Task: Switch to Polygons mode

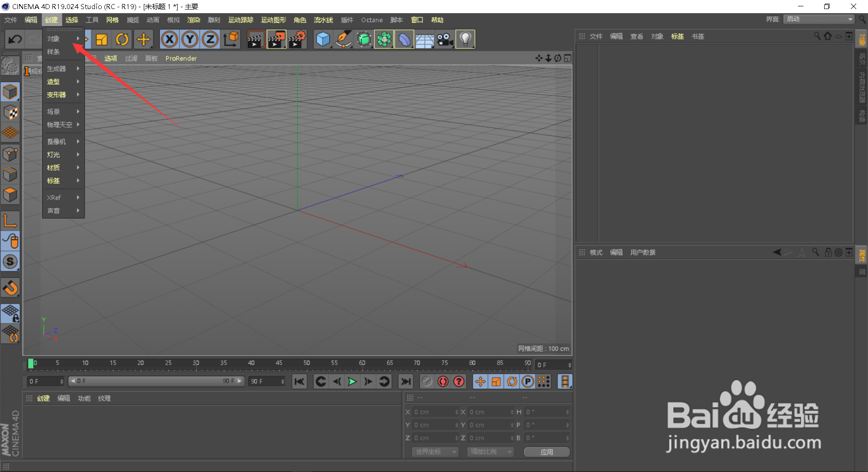Action: 10,195
